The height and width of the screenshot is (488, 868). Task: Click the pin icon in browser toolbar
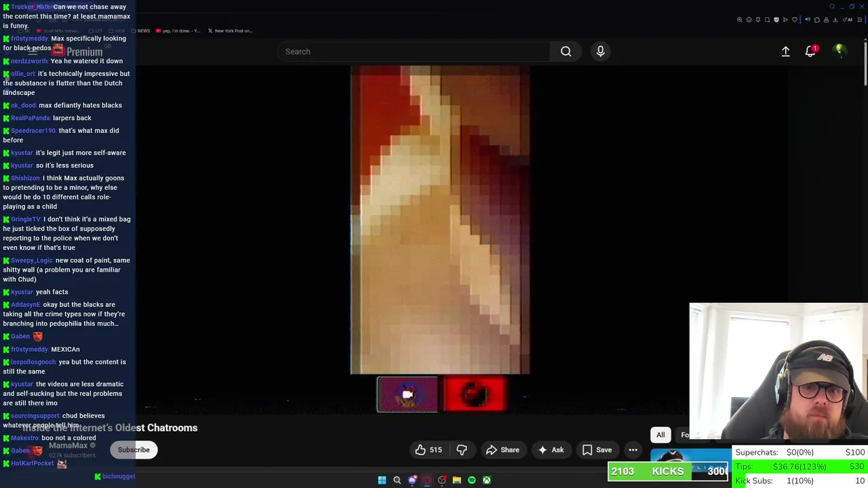(758, 20)
